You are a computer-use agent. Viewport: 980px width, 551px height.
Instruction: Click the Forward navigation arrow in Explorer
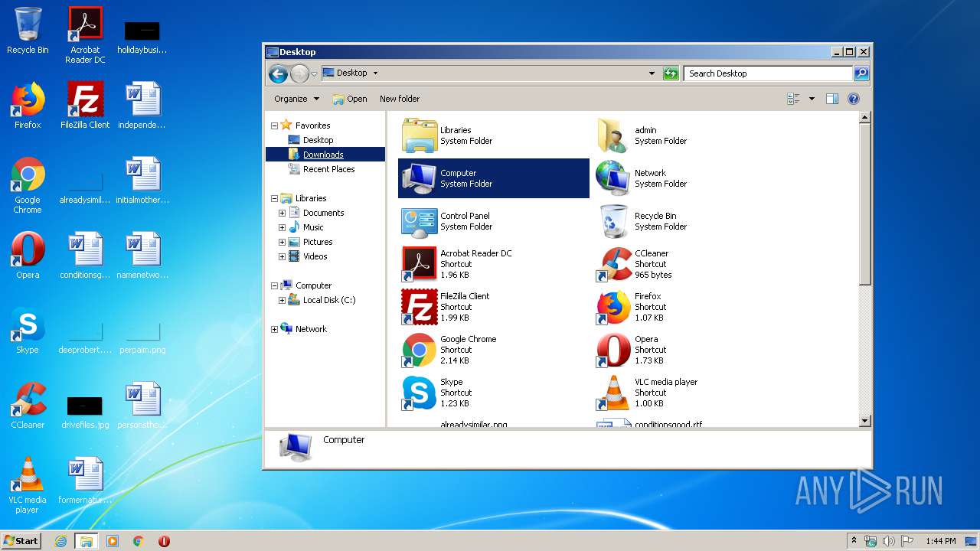click(x=299, y=73)
